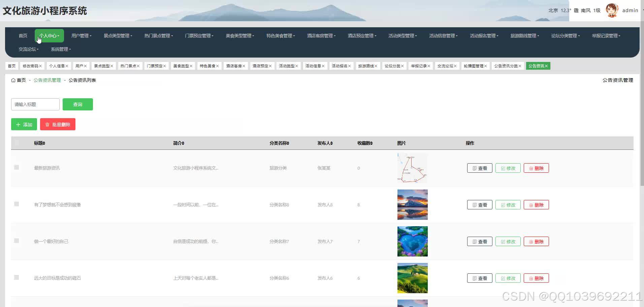The height and width of the screenshot is (307, 644).
Task: Click the 查询 search button
Action: pos(77,104)
